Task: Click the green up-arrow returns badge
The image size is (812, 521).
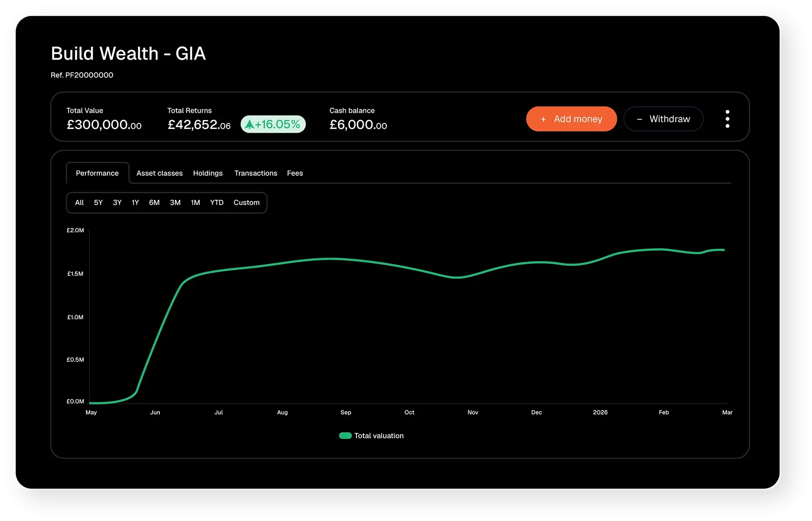Action: tap(273, 124)
